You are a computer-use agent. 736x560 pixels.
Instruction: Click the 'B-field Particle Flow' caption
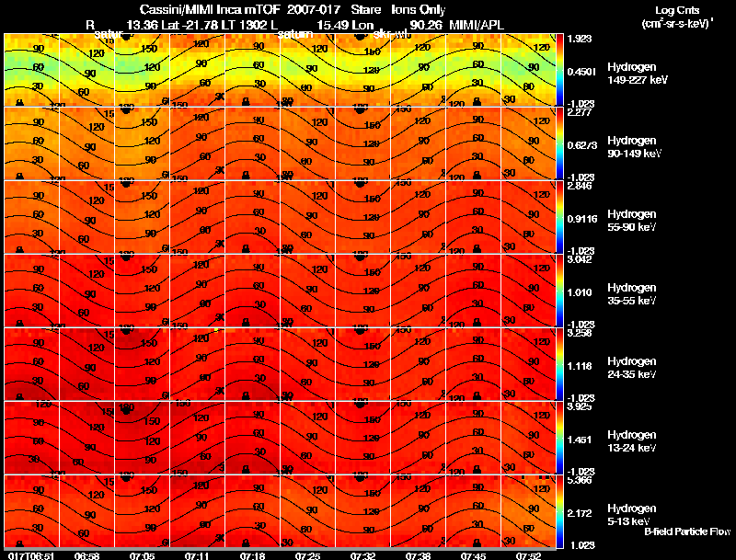tap(687, 531)
